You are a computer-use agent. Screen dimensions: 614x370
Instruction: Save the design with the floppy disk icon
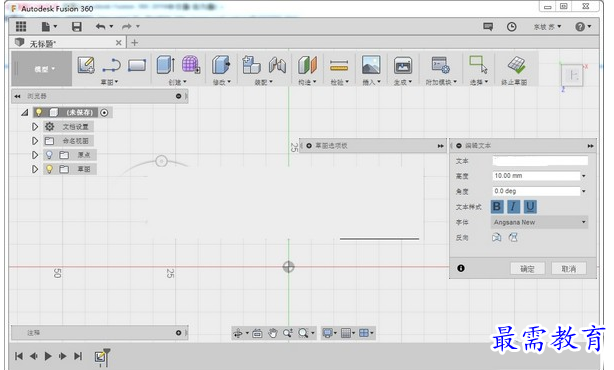76,26
